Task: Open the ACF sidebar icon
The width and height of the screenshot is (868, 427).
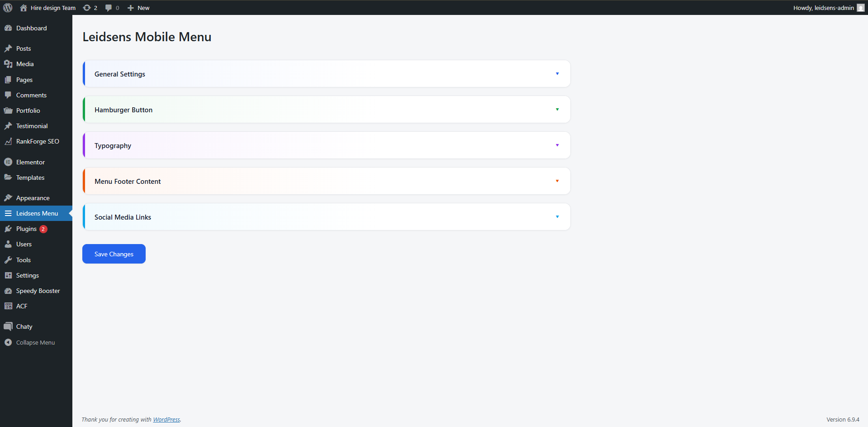Action: click(x=9, y=306)
